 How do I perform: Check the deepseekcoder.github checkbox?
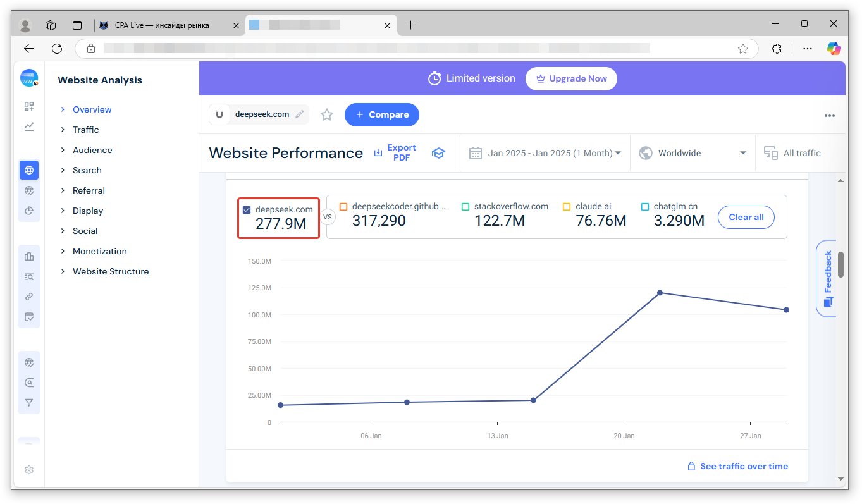[343, 207]
